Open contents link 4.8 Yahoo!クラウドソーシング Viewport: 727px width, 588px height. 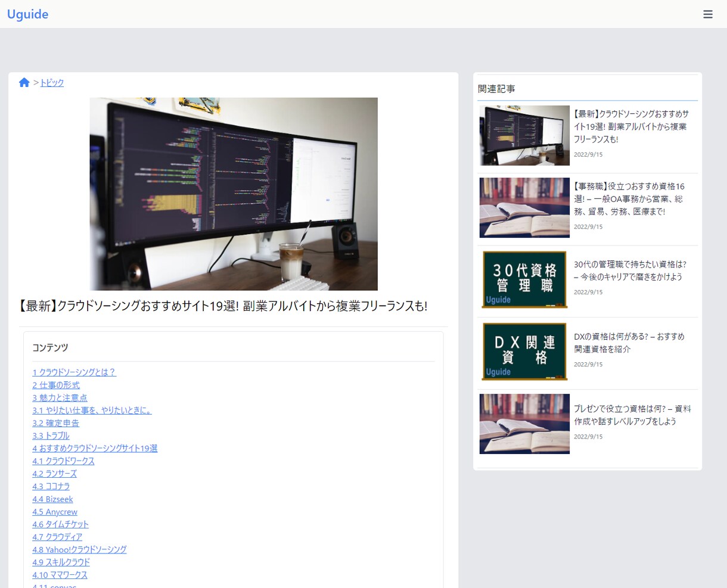(x=79, y=549)
